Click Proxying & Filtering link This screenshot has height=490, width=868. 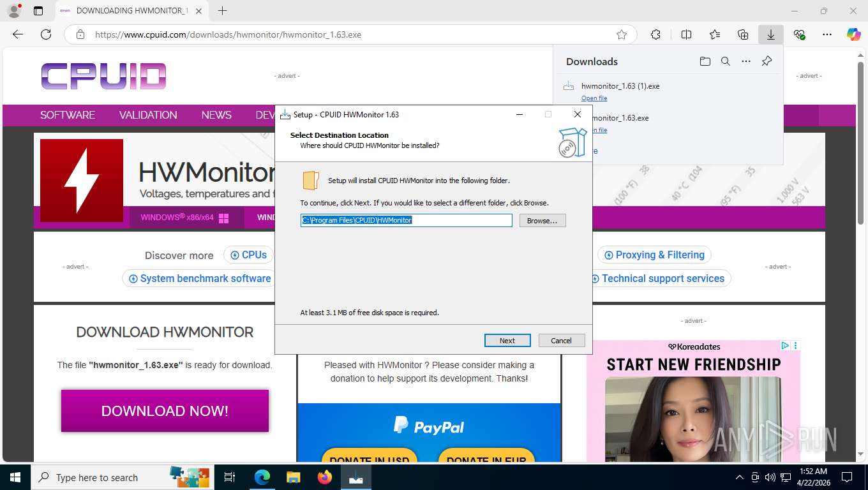click(654, 255)
